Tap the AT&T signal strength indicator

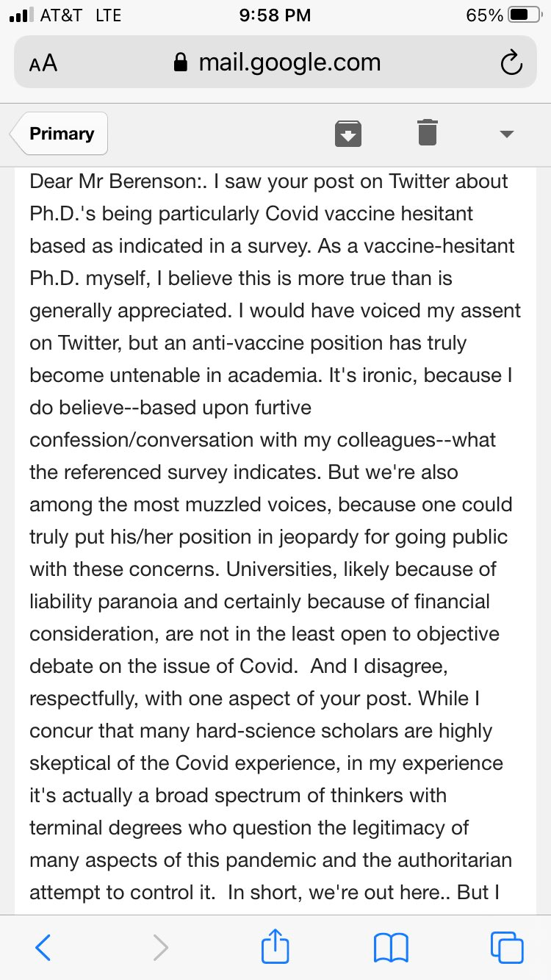tap(22, 15)
